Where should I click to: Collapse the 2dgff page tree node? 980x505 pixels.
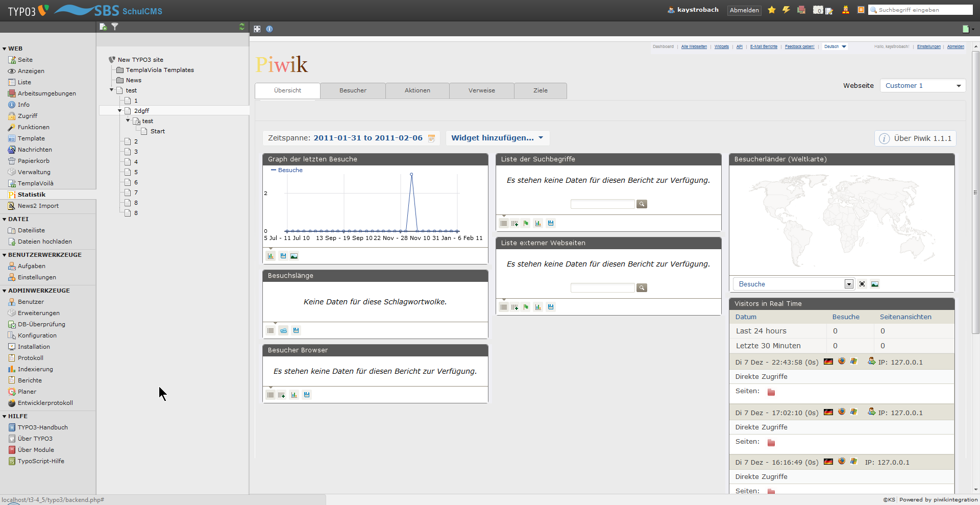pos(119,110)
